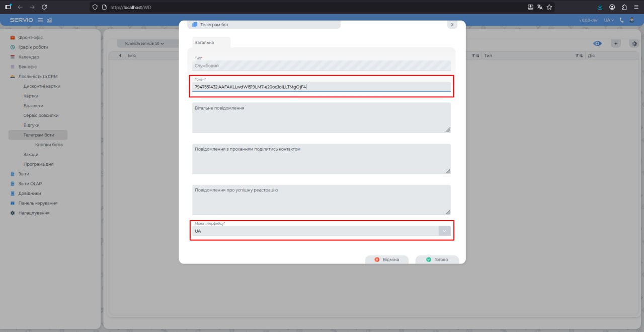Image resolution: width=644 pixels, height=332 pixels.
Task: Open Сервіс розсилки in the sidebar
Action: [41, 115]
